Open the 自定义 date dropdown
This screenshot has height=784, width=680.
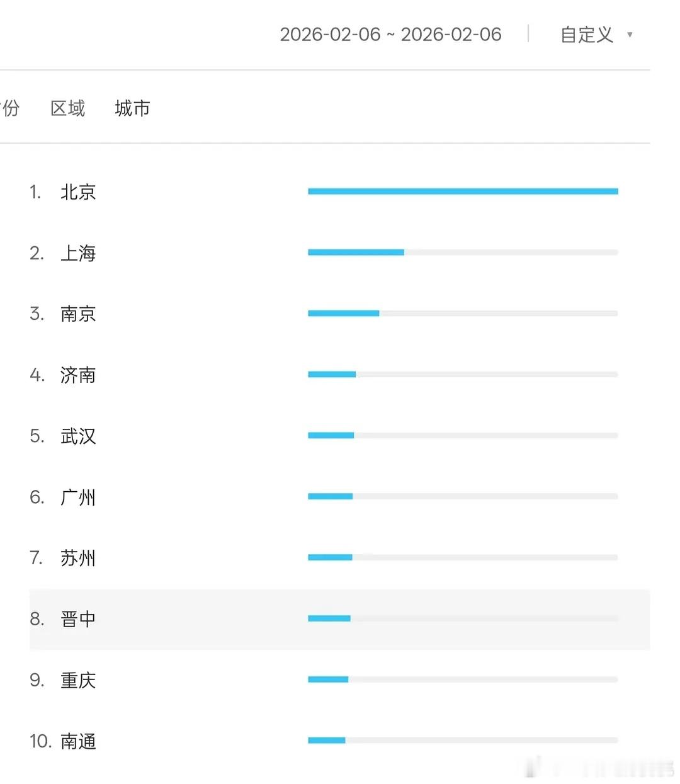(586, 35)
